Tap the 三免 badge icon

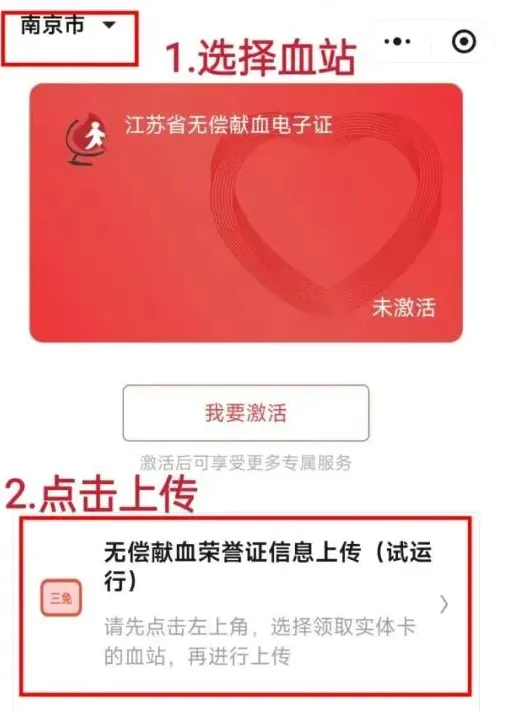click(61, 598)
